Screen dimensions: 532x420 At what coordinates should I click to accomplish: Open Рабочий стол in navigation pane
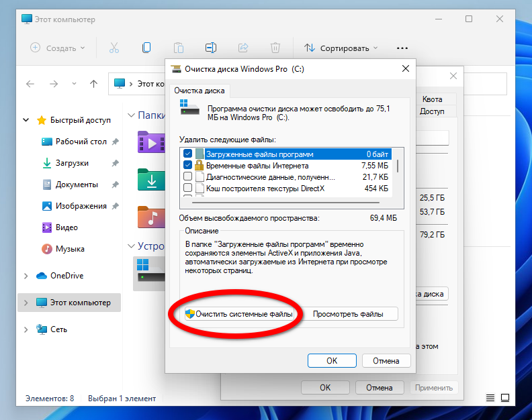(81, 142)
